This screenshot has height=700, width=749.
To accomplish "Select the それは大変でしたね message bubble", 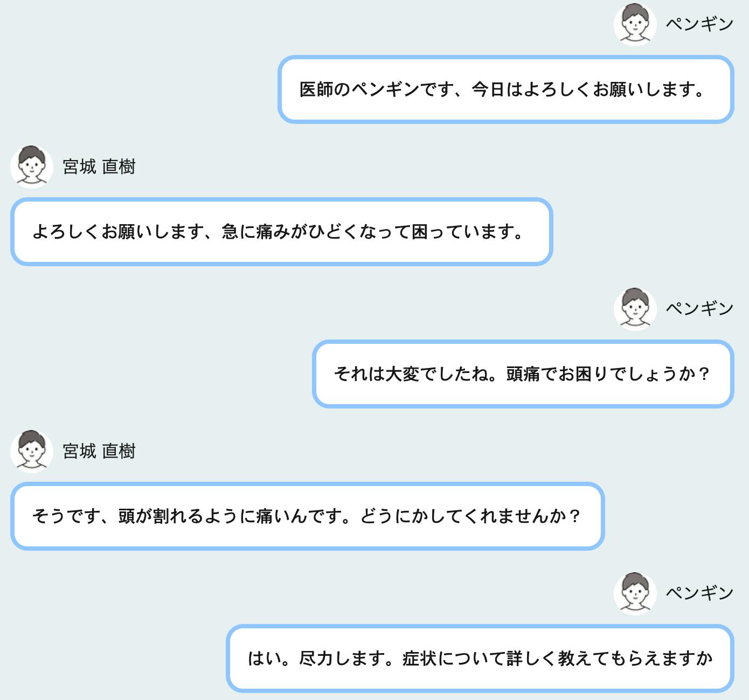I will coord(523,374).
